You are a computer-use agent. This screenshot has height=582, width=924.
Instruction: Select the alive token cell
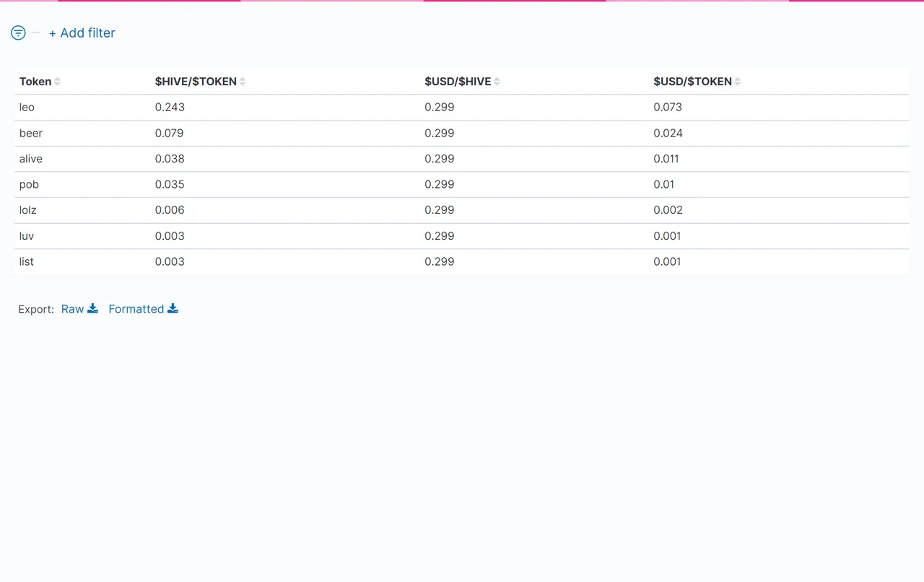click(31, 159)
